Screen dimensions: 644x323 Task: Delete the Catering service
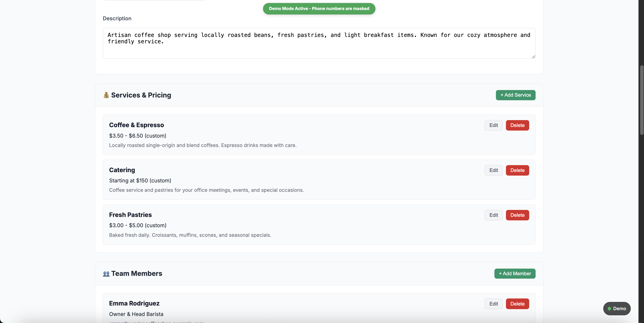click(517, 170)
